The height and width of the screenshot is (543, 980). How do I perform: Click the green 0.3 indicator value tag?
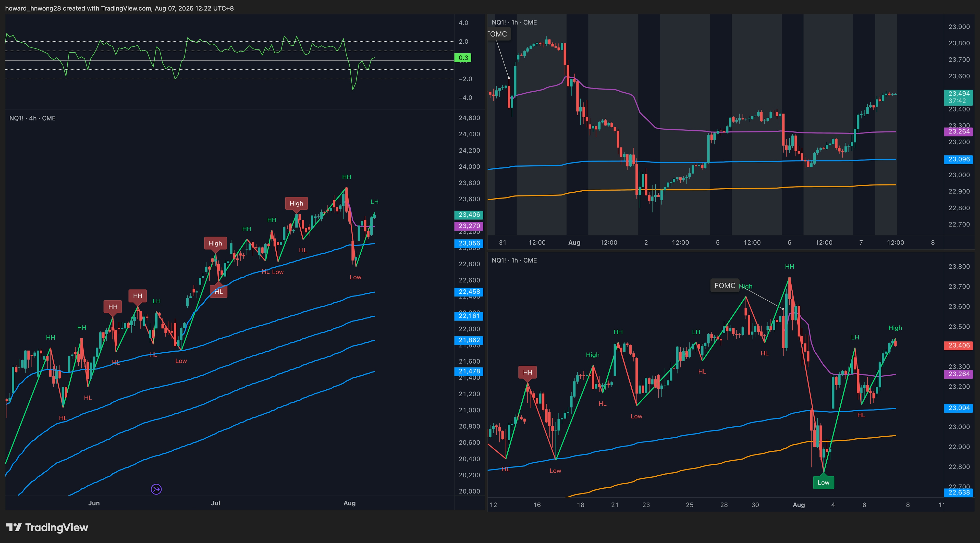pyautogui.click(x=463, y=58)
